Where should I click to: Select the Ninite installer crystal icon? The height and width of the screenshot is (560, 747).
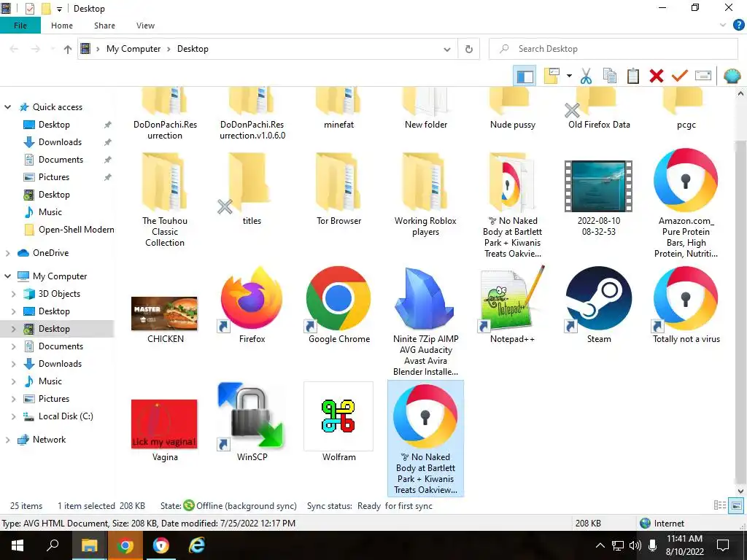[425, 299]
